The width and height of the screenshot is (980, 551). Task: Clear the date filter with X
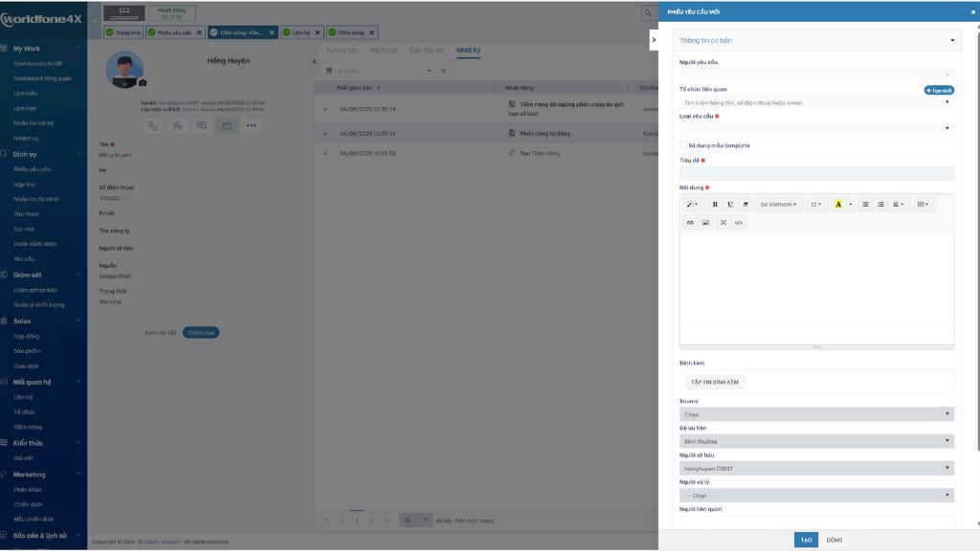click(x=444, y=71)
